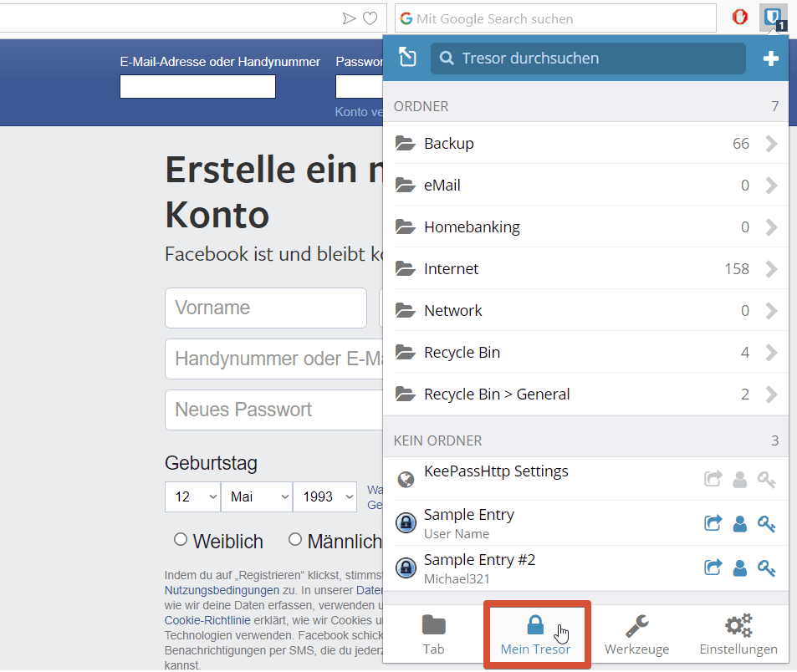797x672 pixels.
Task: Click the Google logo in search box
Action: [406, 18]
